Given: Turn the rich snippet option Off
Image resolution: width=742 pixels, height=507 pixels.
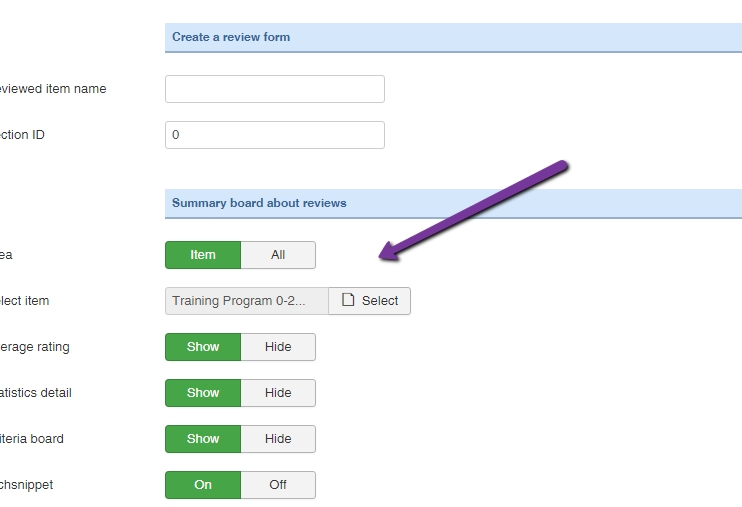Looking at the screenshot, I should (278, 485).
